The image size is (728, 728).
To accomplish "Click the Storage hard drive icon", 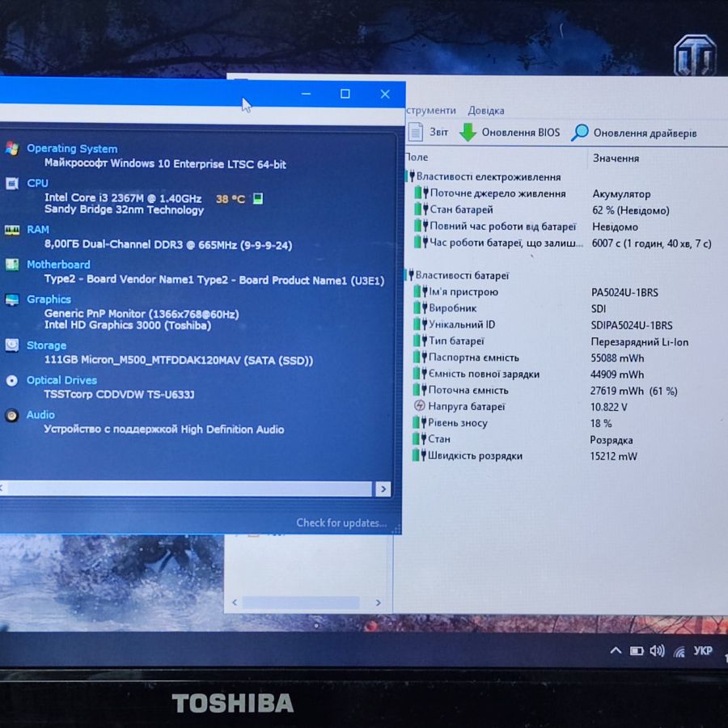I will 12,345.
